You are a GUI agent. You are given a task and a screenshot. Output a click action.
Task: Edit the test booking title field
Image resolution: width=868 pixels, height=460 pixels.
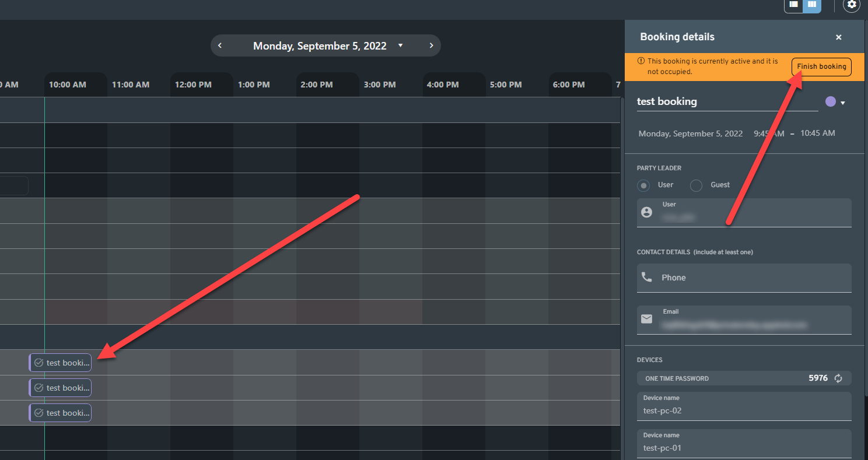tap(726, 101)
